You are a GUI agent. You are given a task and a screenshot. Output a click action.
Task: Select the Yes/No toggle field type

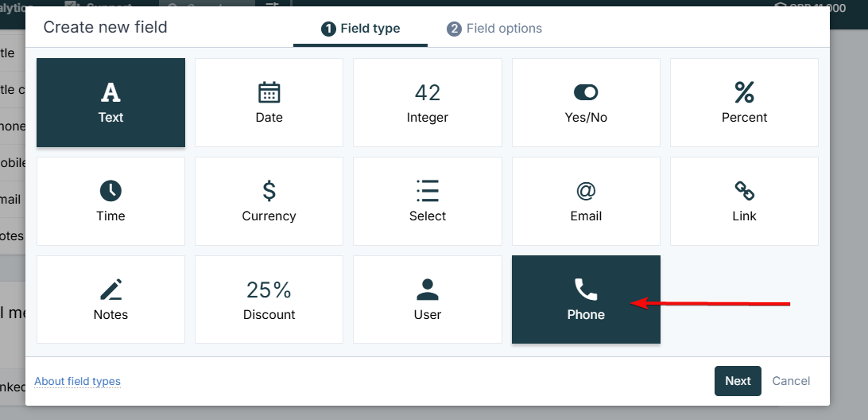586,103
